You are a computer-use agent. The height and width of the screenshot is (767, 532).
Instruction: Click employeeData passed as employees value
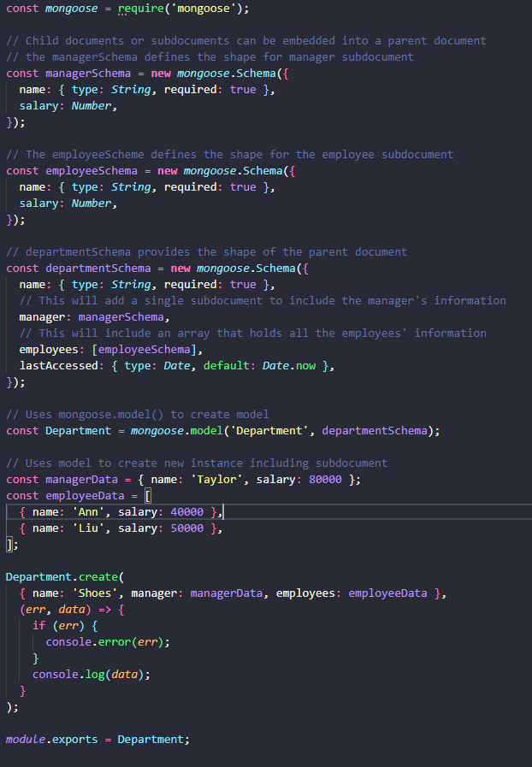[x=387, y=593]
